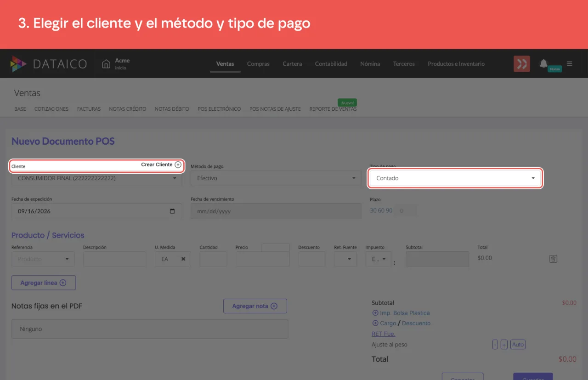Switch to the COTIZACIONES tab
Screen dimensions: 588x380
click(51, 109)
